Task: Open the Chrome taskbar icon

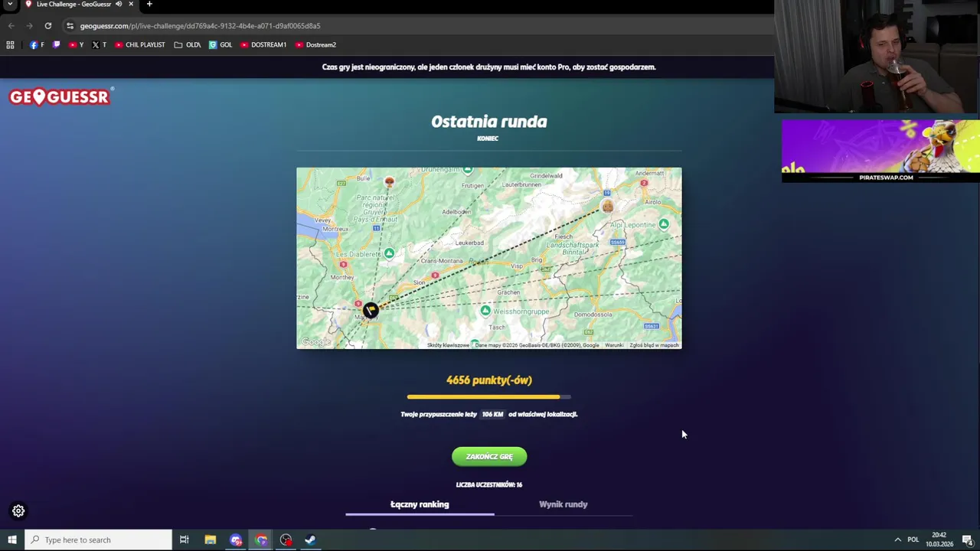Action: 261,540
